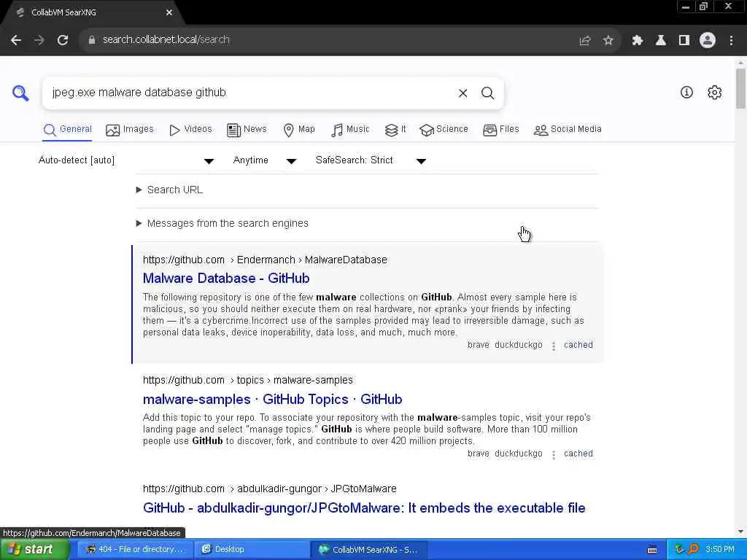Switch to the News category
The width and height of the screenshot is (747, 560).
[247, 130]
